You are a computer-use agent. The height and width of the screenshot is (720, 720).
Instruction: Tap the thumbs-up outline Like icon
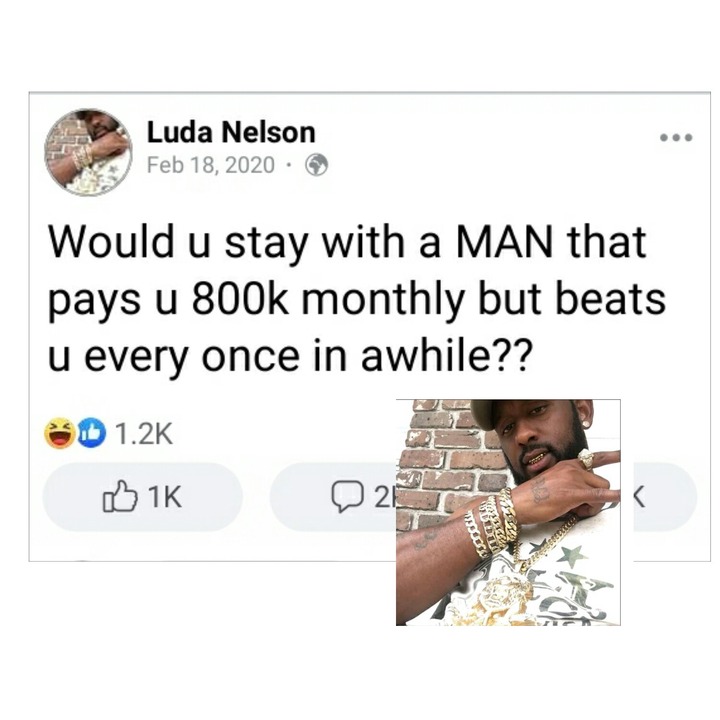click(120, 496)
